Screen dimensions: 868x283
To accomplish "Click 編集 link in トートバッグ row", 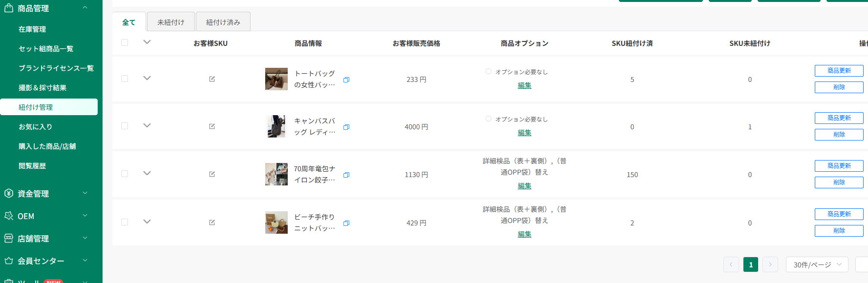I will pyautogui.click(x=525, y=85).
